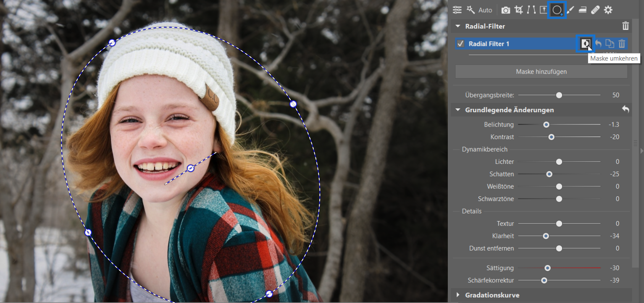
Task: Select the Radial Filter tool
Action: [557, 10]
